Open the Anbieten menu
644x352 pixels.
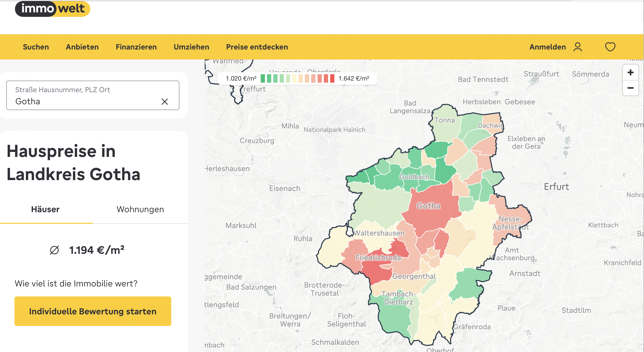click(82, 47)
